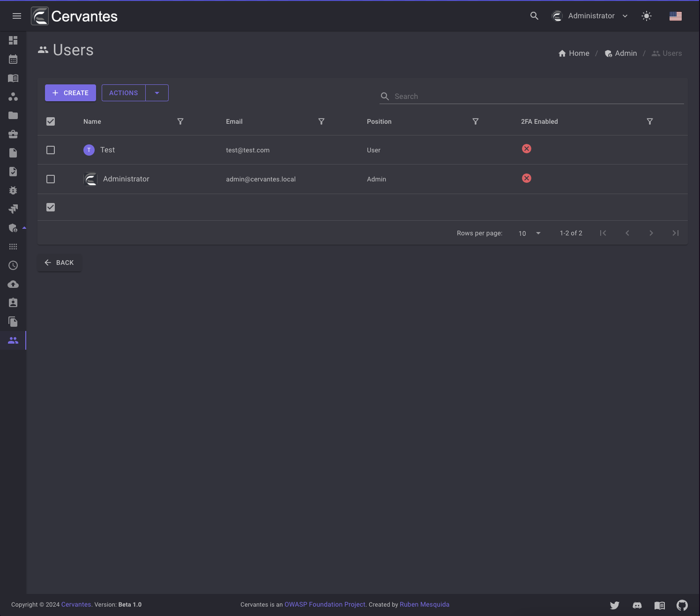The height and width of the screenshot is (616, 700).
Task: Open filter for Name column
Action: pyautogui.click(x=180, y=121)
